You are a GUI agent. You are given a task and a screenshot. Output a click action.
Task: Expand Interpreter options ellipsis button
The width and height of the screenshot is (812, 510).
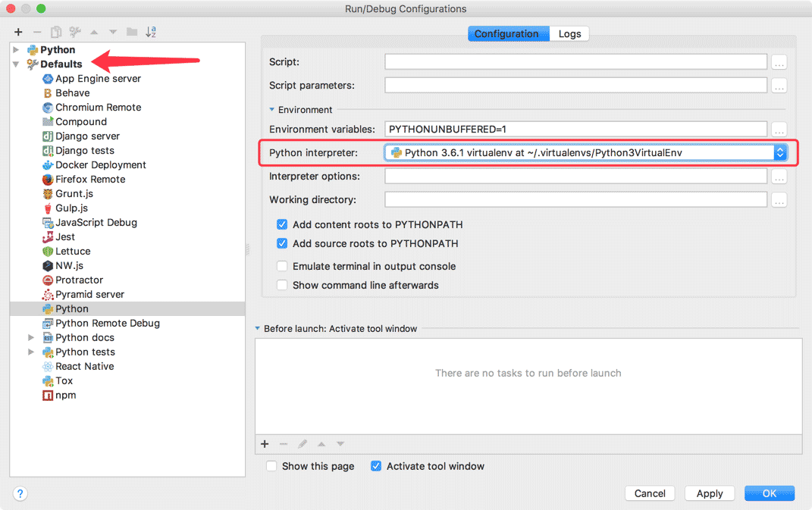click(x=779, y=177)
